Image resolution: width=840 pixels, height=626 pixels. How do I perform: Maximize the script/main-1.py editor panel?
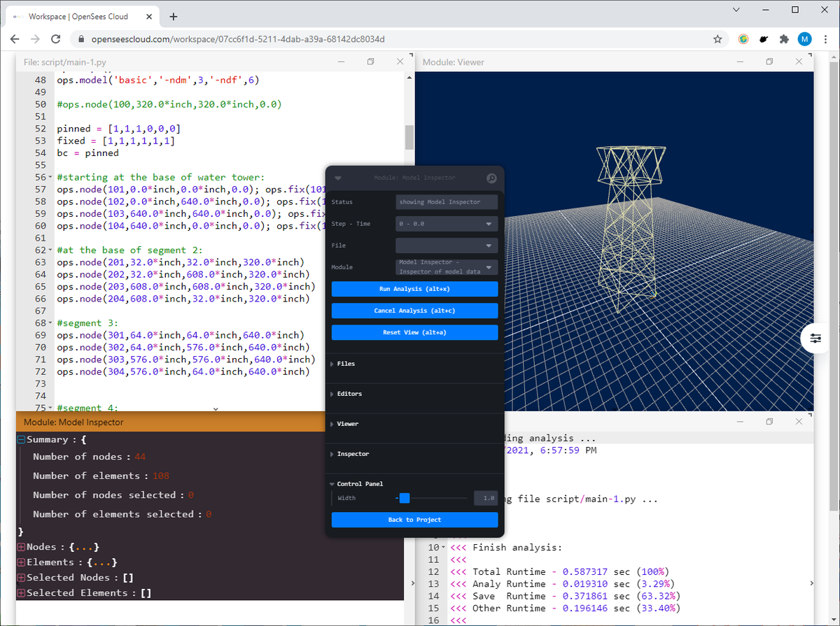point(371,62)
